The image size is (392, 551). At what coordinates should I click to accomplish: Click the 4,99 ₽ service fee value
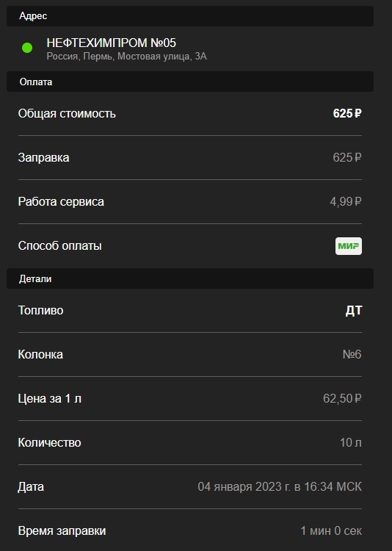tap(346, 202)
